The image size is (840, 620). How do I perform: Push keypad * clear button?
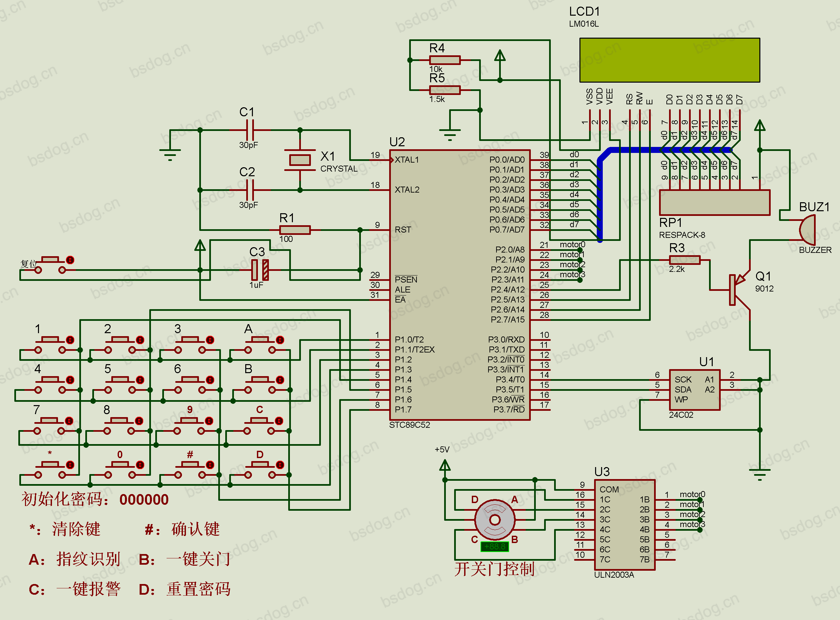click(x=50, y=465)
